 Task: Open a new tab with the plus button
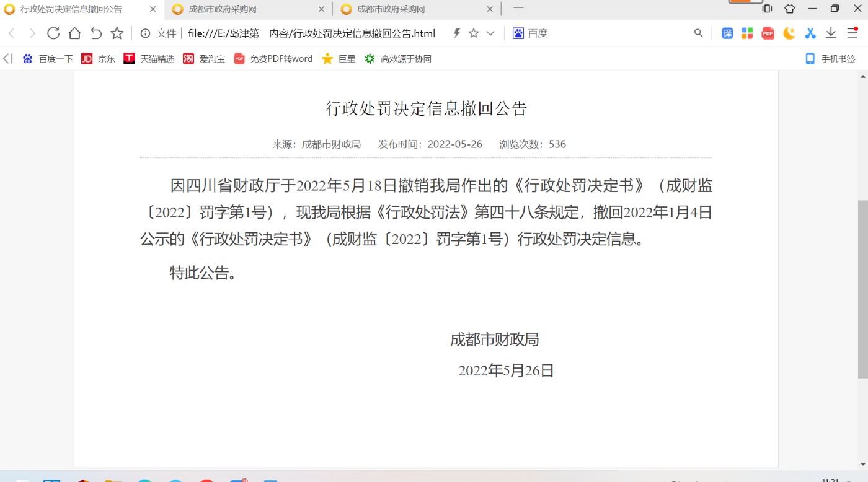[x=518, y=9]
